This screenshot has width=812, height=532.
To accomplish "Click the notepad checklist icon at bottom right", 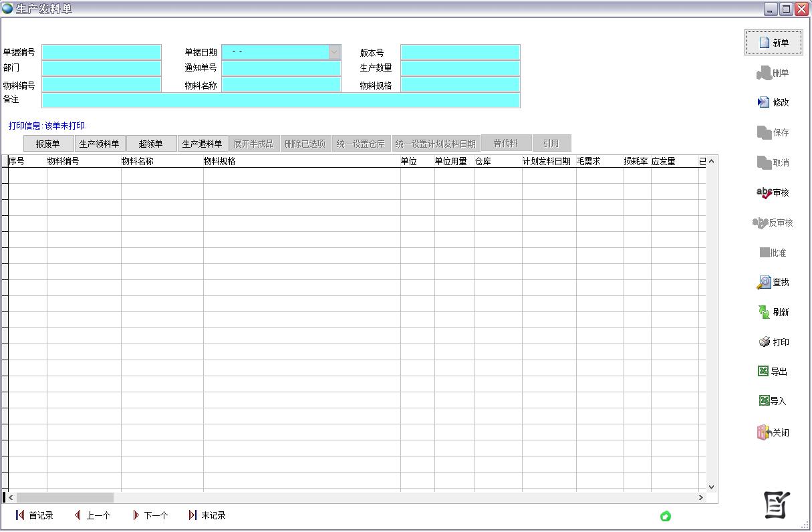I will (x=777, y=505).
